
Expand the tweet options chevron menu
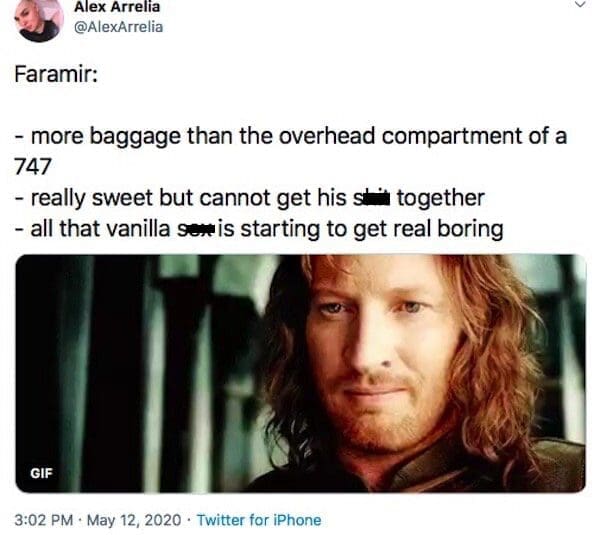tap(580, 4)
